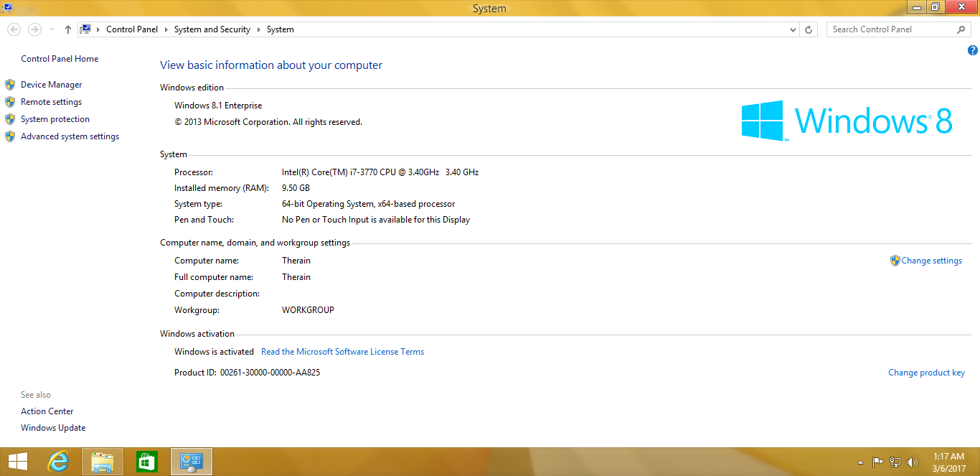The height and width of the screenshot is (476, 980).
Task: Select System breadcrumb item
Action: coord(281,29)
